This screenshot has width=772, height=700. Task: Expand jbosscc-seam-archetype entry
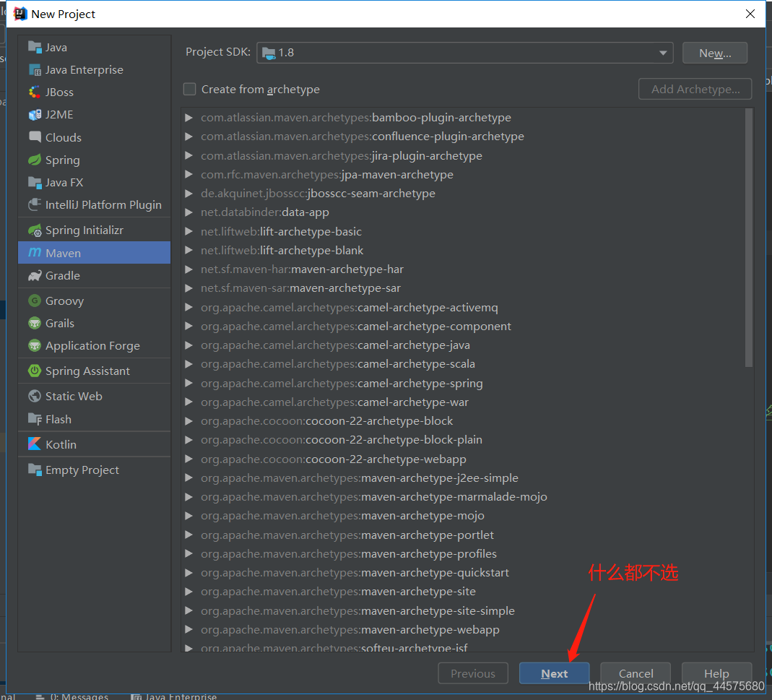point(188,193)
